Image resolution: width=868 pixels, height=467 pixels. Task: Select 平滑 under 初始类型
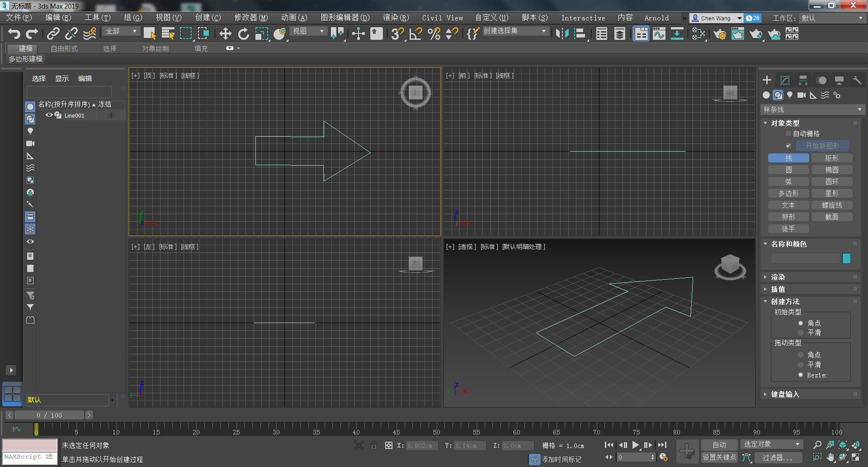pos(801,333)
